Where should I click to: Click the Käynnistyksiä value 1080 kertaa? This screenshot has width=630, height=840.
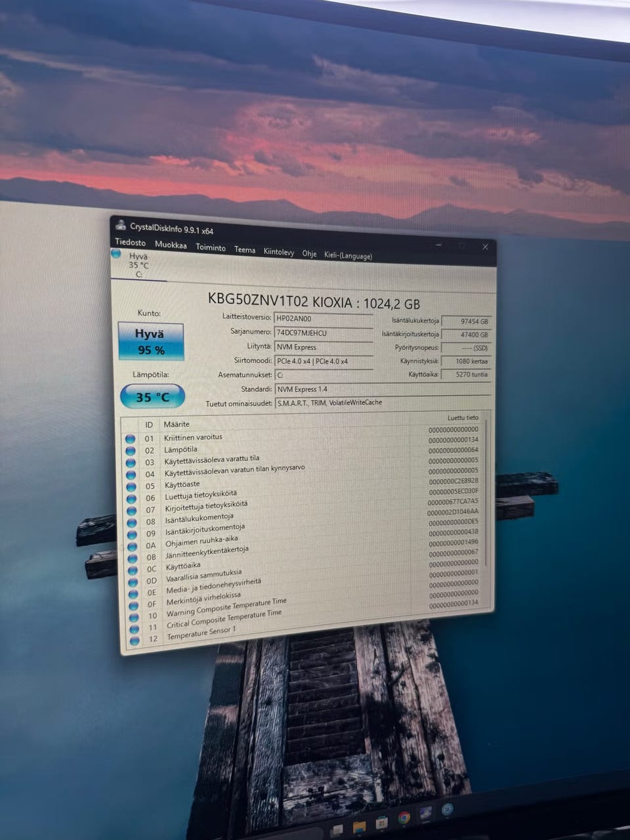click(466, 362)
